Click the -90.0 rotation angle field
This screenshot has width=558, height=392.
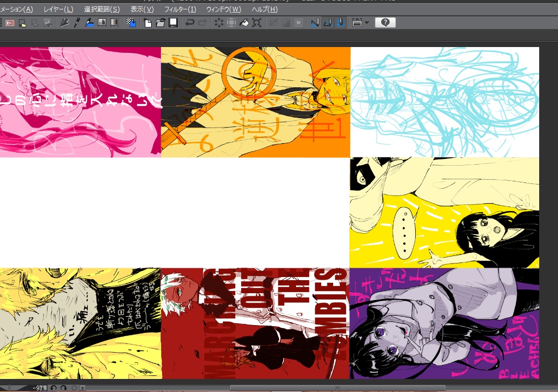click(40, 388)
